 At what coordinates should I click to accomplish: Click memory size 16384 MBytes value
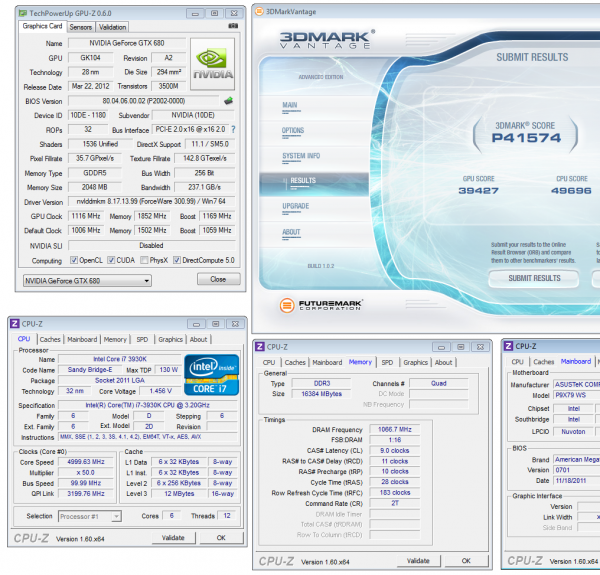pos(322,394)
